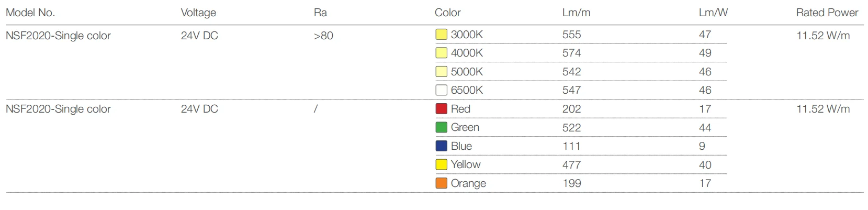Select the Orange color swatch
This screenshot has width=868, height=210.
pyautogui.click(x=441, y=183)
